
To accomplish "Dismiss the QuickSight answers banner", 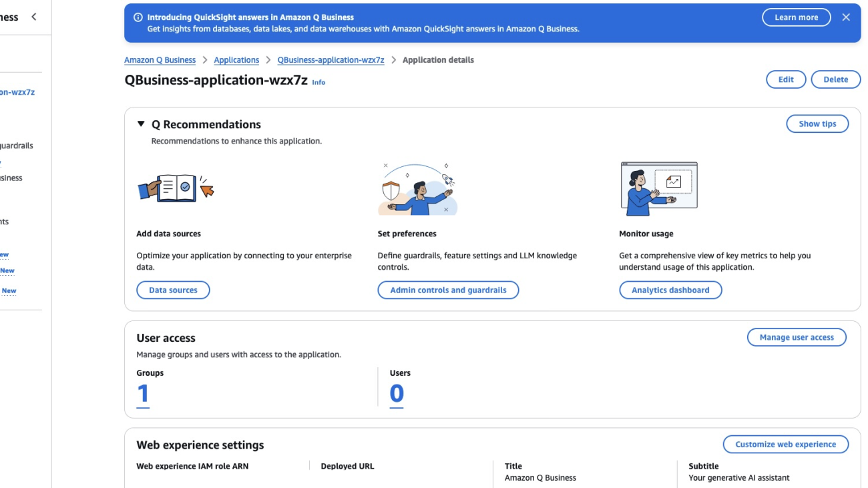I will 846,17.
